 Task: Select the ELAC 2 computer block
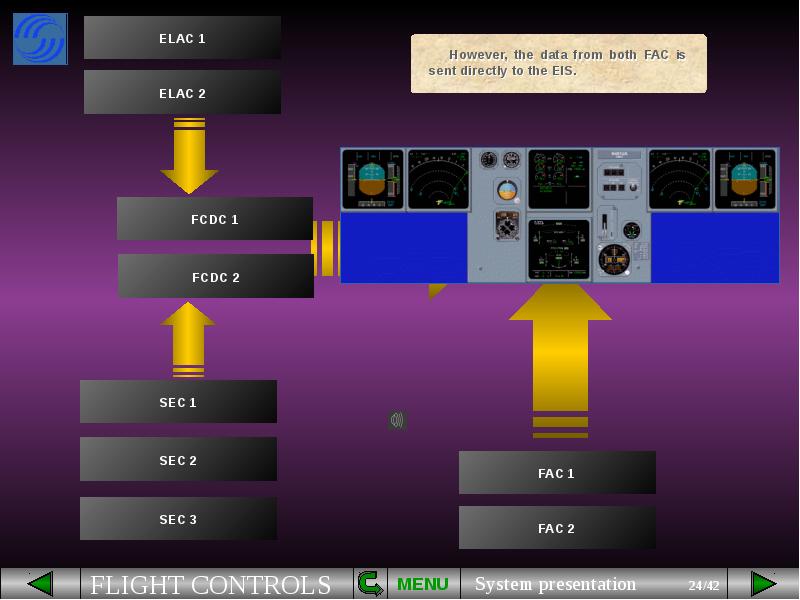pyautogui.click(x=182, y=93)
